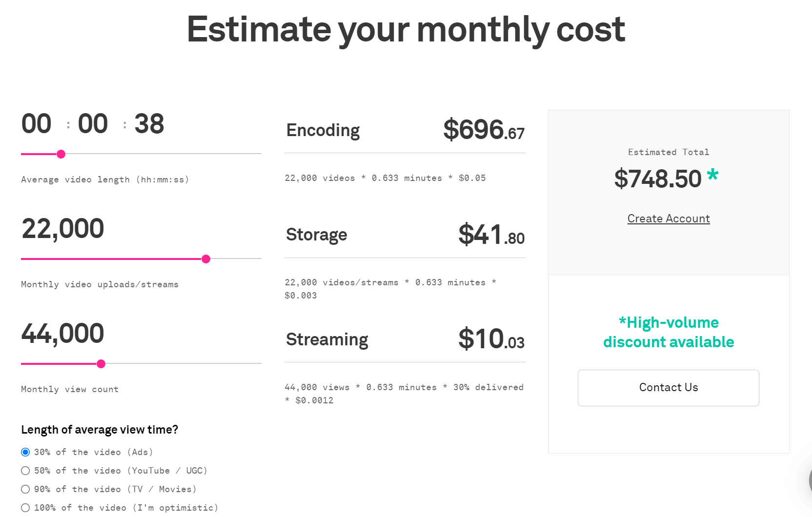The height and width of the screenshot is (517, 812).
Task: Click the minutes field of video length
Action: [93, 124]
